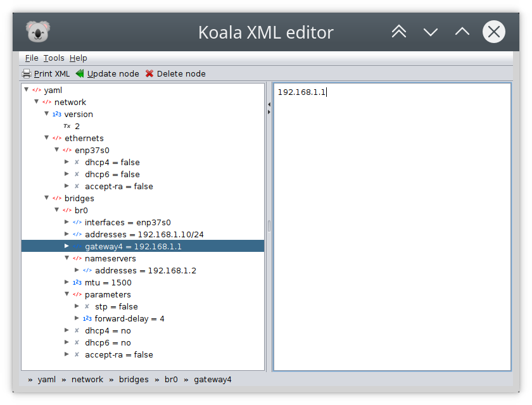
Task: Click the Tx text icon beside value 2
Action: pos(67,126)
